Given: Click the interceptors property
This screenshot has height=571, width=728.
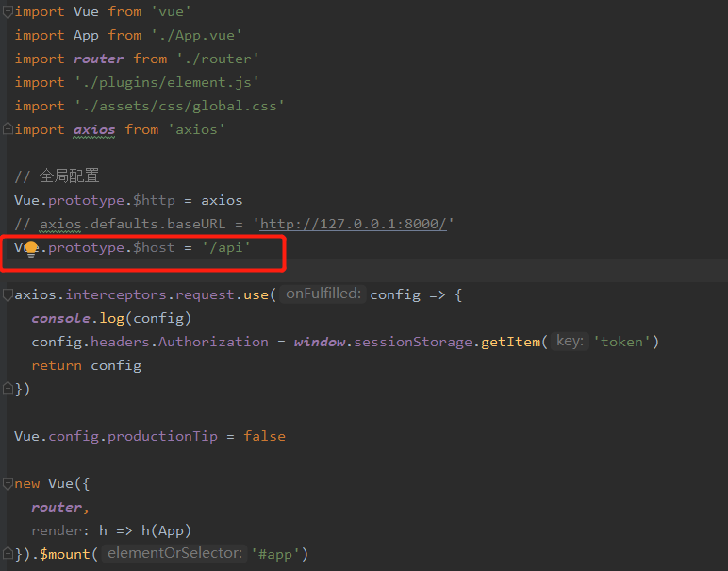Looking at the screenshot, I should [116, 294].
